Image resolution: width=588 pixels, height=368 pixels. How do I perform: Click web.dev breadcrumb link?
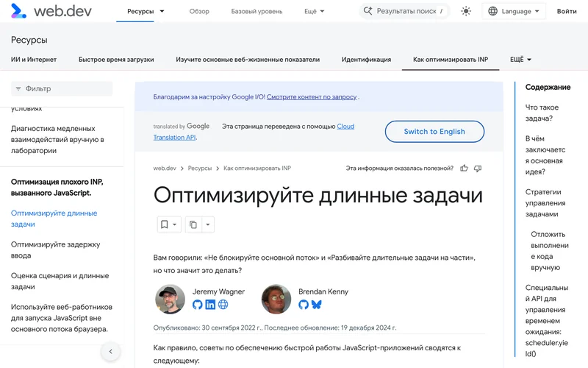coord(165,169)
